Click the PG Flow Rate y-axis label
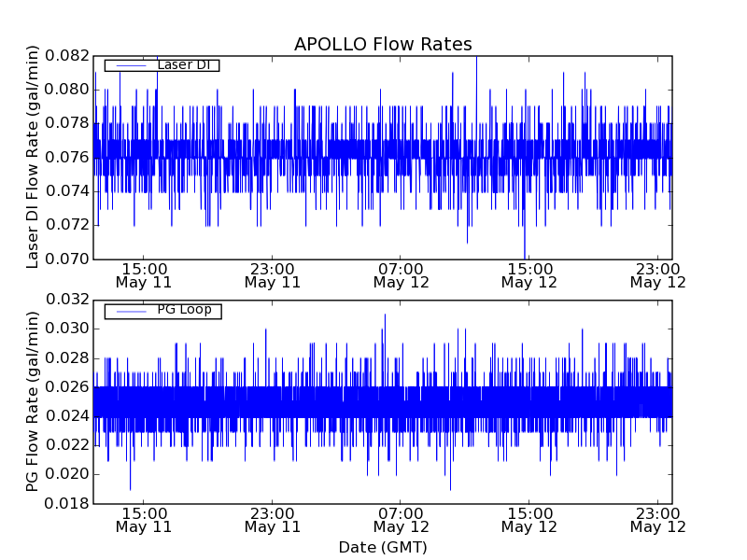Screen dimensions: 747x560 tap(33, 401)
